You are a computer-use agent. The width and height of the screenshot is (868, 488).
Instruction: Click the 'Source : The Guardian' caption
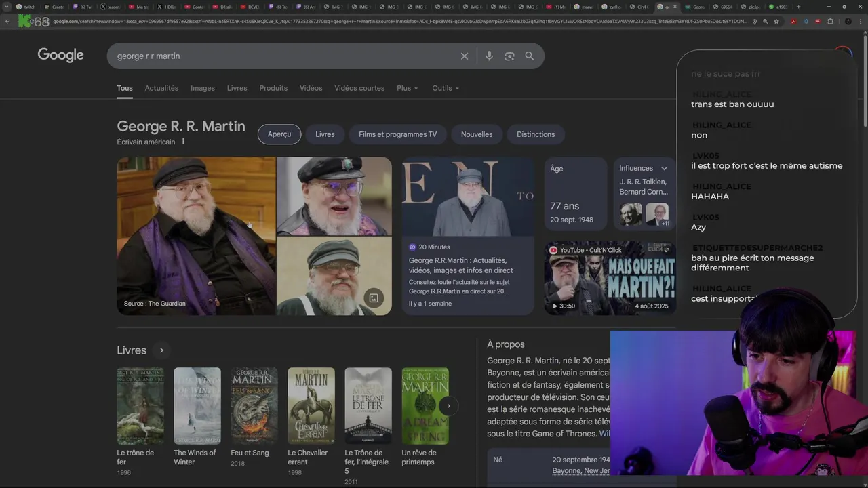[155, 304]
